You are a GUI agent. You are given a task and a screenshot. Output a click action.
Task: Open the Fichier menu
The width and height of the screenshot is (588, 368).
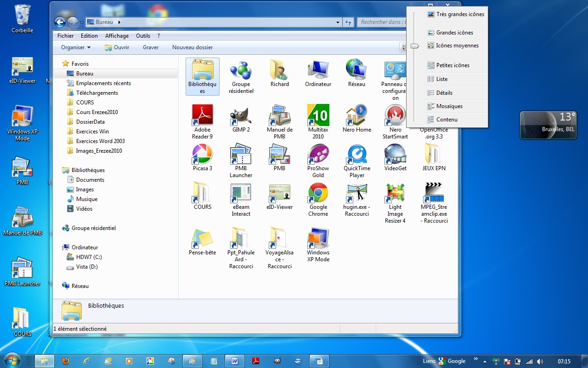pyautogui.click(x=66, y=36)
